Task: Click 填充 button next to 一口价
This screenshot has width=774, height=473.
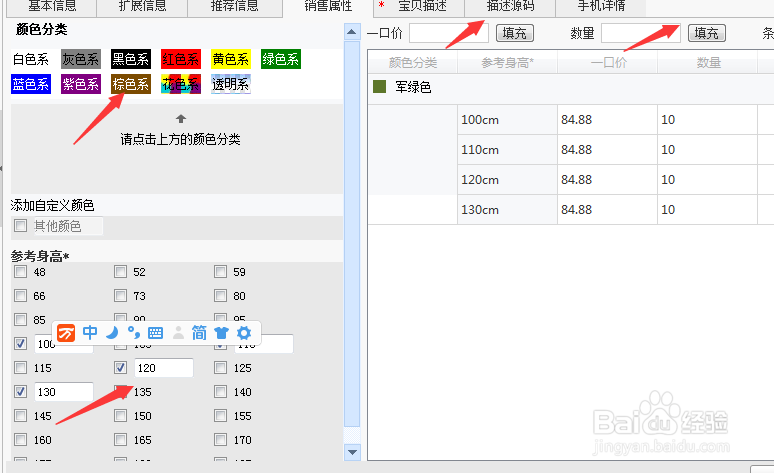Action: pos(514,33)
